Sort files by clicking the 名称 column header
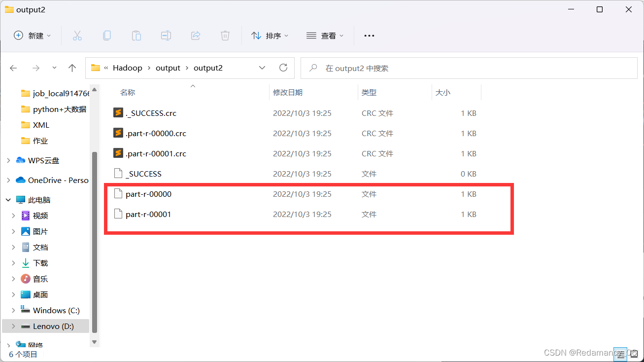Screen dimensions: 644x362 tap(127, 92)
